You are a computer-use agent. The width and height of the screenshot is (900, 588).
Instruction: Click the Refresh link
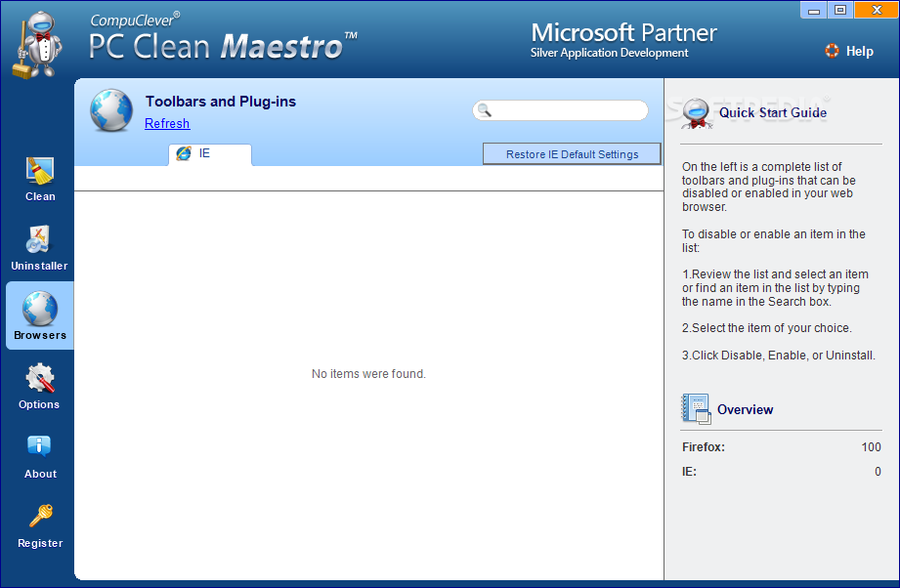pyautogui.click(x=167, y=123)
